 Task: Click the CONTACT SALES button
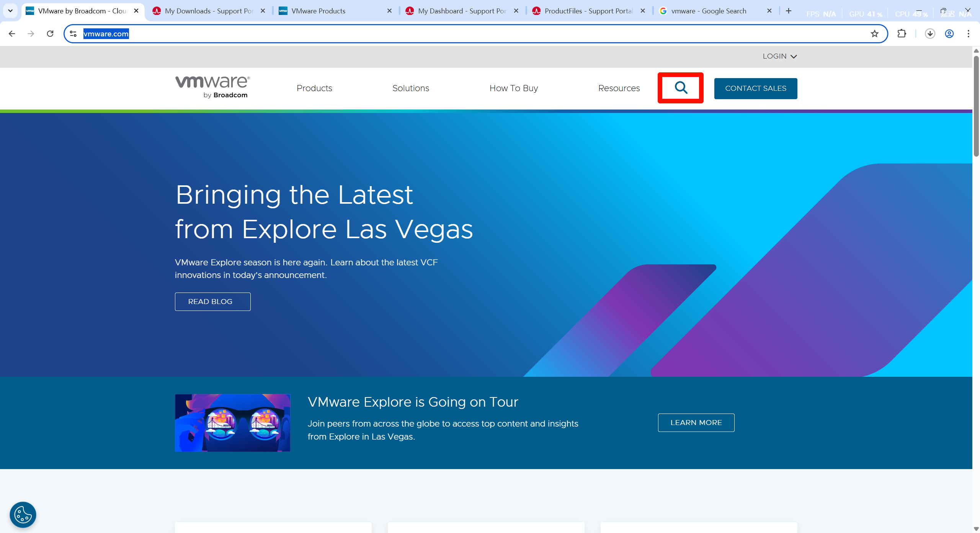click(x=755, y=88)
